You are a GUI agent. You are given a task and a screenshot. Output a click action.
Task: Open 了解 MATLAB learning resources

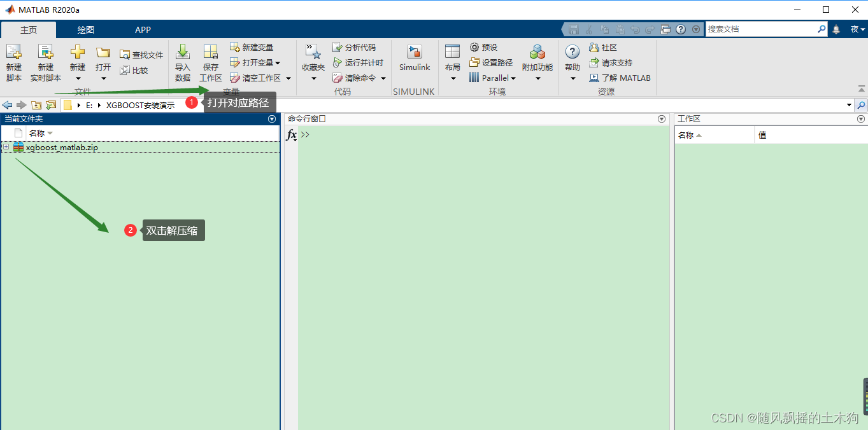620,78
